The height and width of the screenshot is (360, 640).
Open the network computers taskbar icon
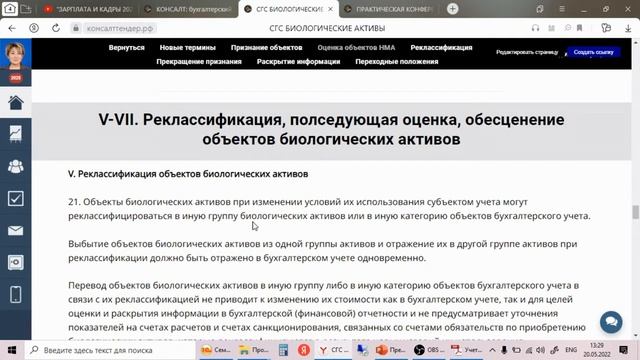[x=362, y=350]
